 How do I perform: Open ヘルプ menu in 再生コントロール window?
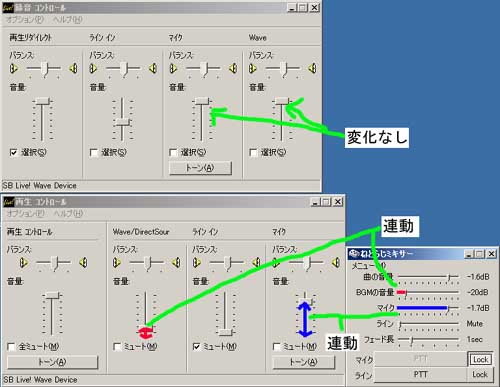[68, 213]
